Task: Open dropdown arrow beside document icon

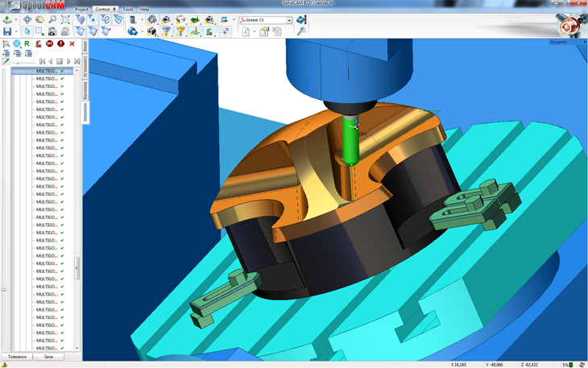Action: pyautogui.click(x=255, y=32)
